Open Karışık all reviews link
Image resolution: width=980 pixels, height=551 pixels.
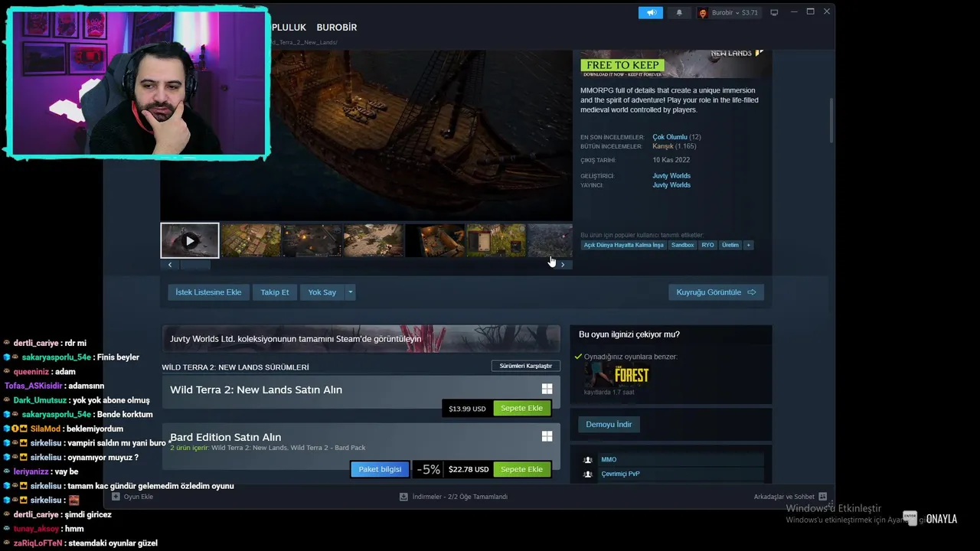click(663, 146)
